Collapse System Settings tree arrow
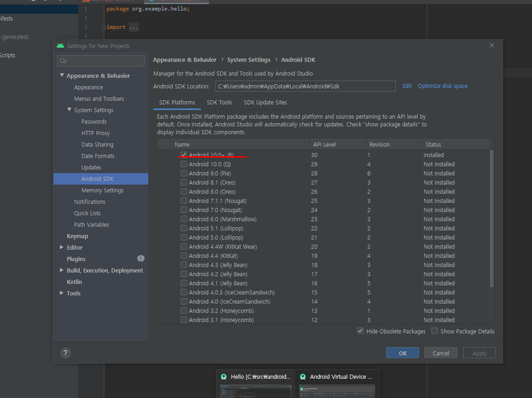Viewport: 532px width, 398px height. pyautogui.click(x=69, y=109)
